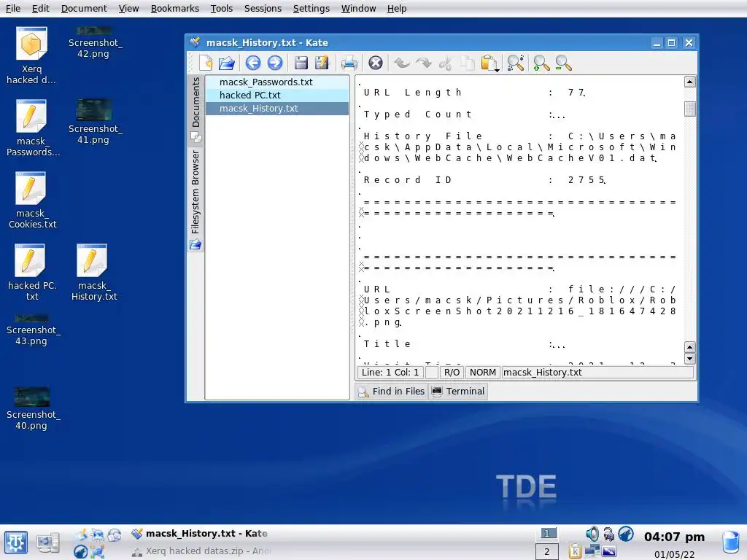The width and height of the screenshot is (747, 560).
Task: Click the R/O status bar indicator
Action: pos(452,373)
